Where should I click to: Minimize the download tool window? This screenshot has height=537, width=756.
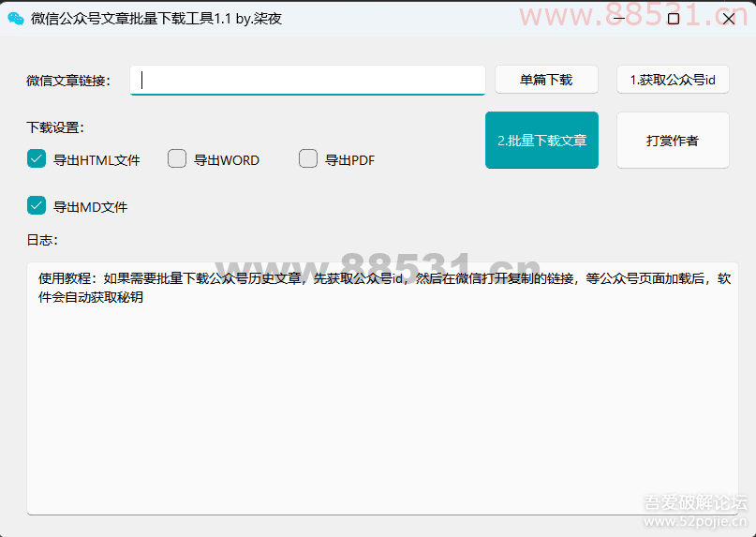coord(617,18)
